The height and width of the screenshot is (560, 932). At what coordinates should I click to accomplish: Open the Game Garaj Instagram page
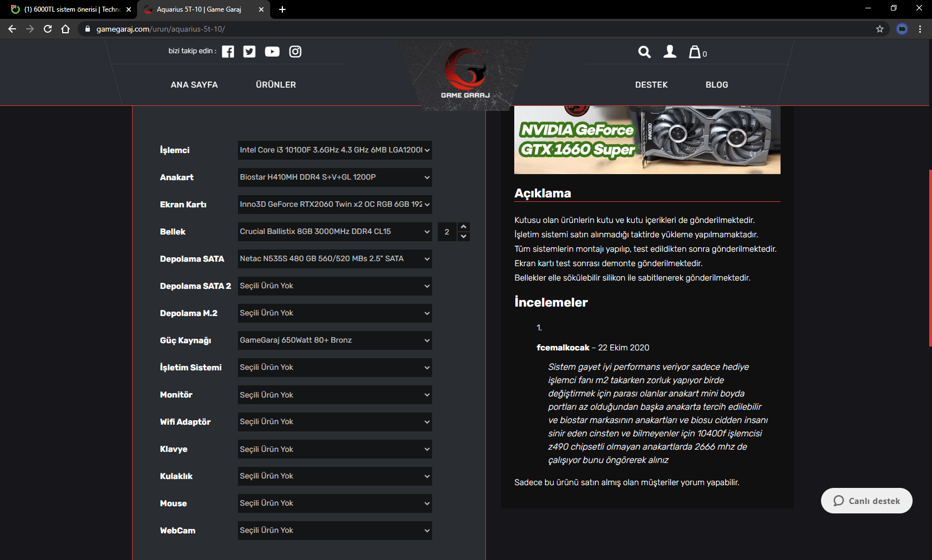(x=296, y=52)
